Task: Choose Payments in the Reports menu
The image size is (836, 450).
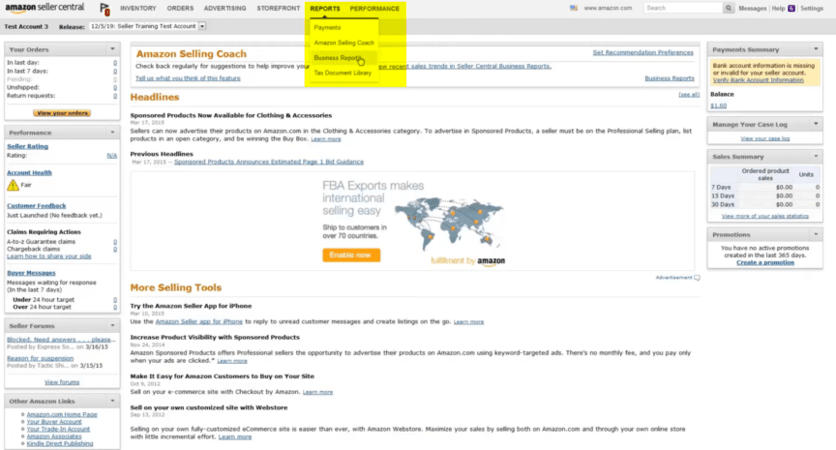Action: (x=327, y=28)
